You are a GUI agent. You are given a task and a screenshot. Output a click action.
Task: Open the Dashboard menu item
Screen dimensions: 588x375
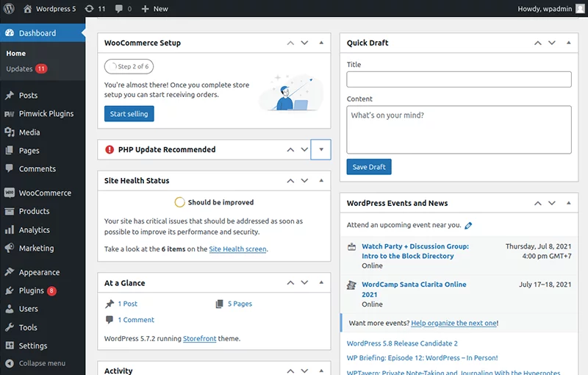tap(43, 33)
